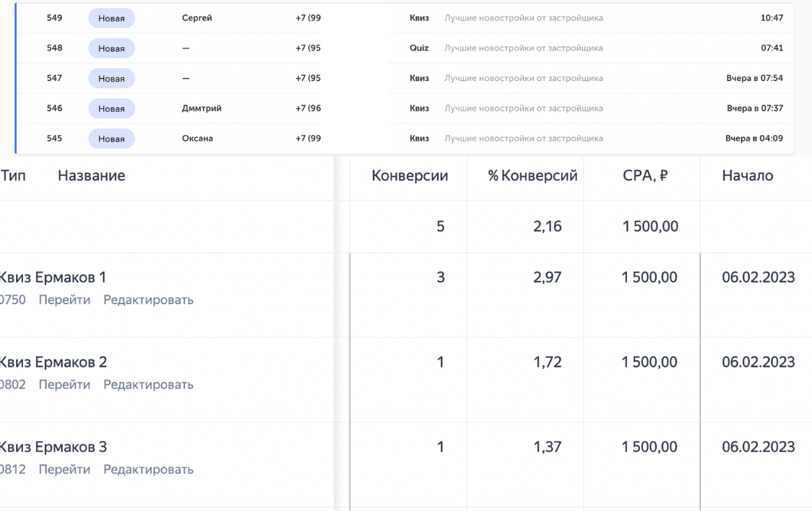The width and height of the screenshot is (812, 511).
Task: Open the lead timestamped "Вчера в 04:09"
Action: pyautogui.click(x=755, y=138)
